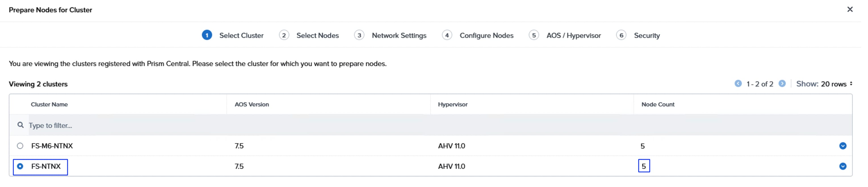Select the FS-NTNX cluster radio button
The height and width of the screenshot is (187, 868).
tap(20, 167)
